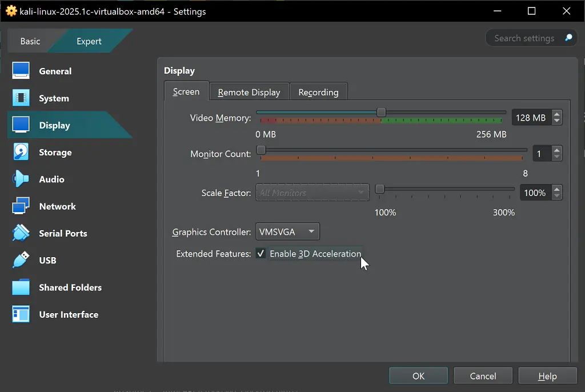
Task: Click the Monitor Count slider handle
Action: point(261,150)
